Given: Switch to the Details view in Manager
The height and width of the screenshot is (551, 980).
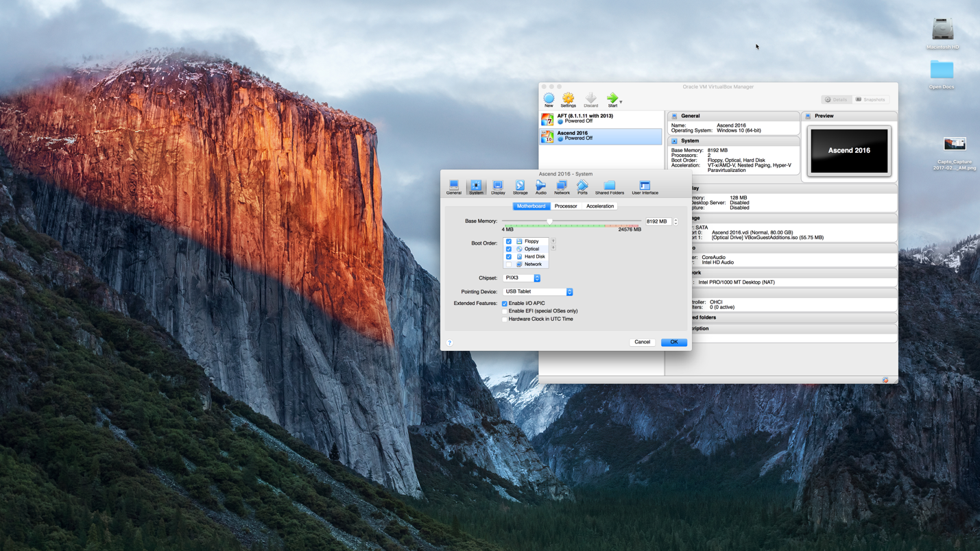Looking at the screenshot, I should click(836, 99).
